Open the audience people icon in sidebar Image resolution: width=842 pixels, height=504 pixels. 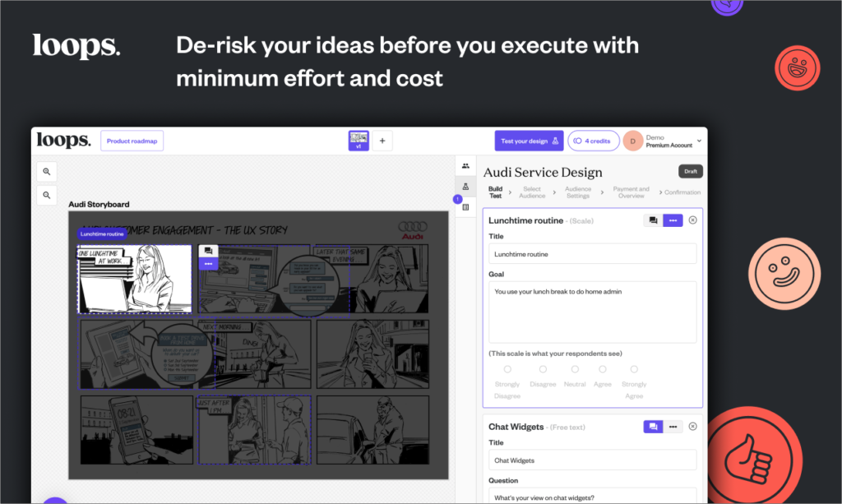pos(465,166)
